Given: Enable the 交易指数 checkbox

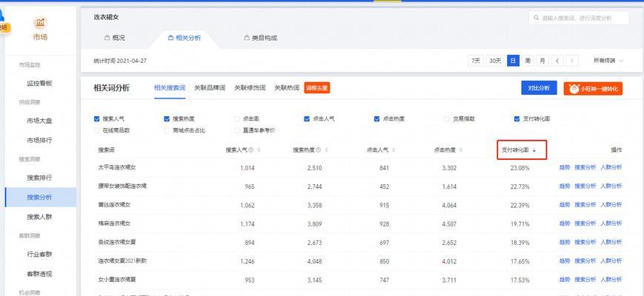Looking at the screenshot, I should (447, 119).
